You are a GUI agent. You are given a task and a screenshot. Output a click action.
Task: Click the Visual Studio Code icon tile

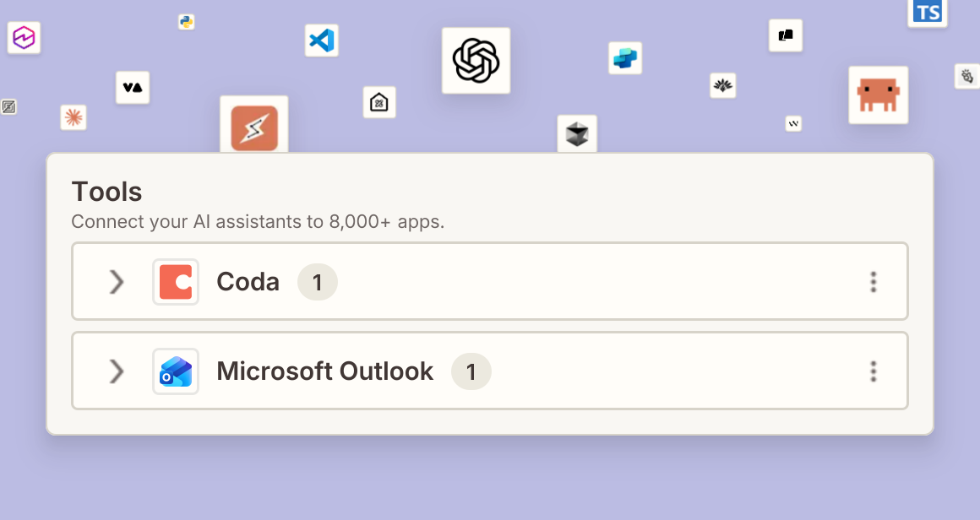[321, 41]
